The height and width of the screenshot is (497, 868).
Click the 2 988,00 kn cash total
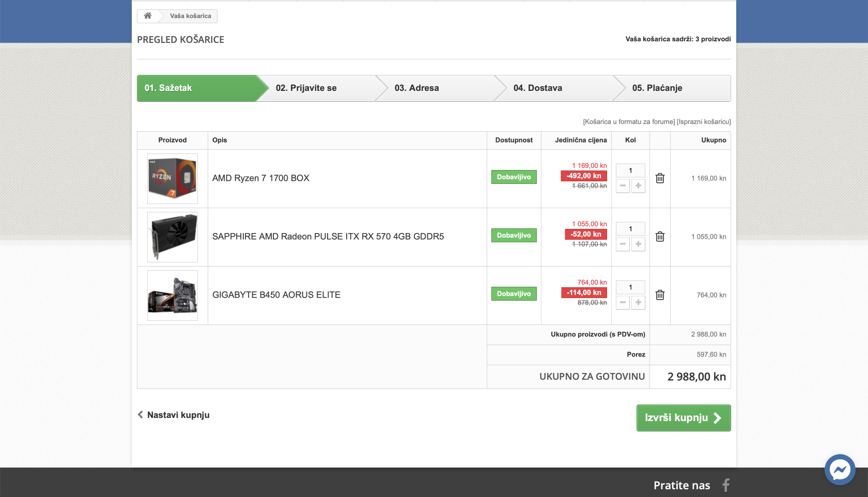[x=696, y=377]
